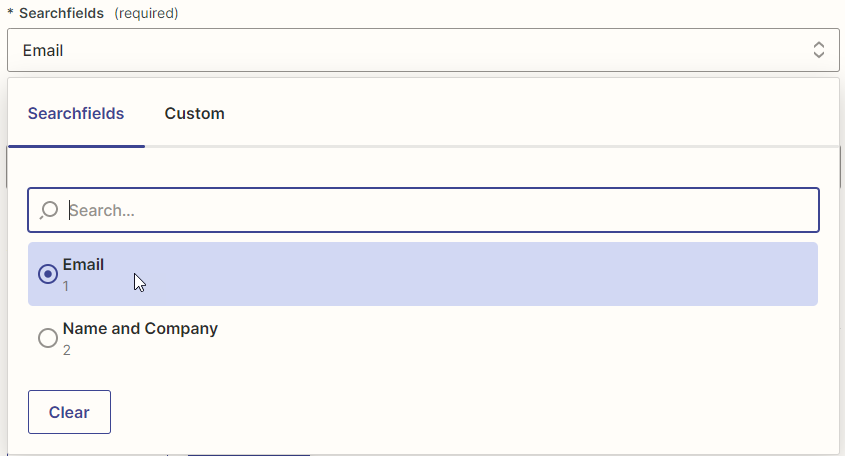Click the Searchfields field label heading
Image resolution: width=845 pixels, height=456 pixels.
point(61,13)
